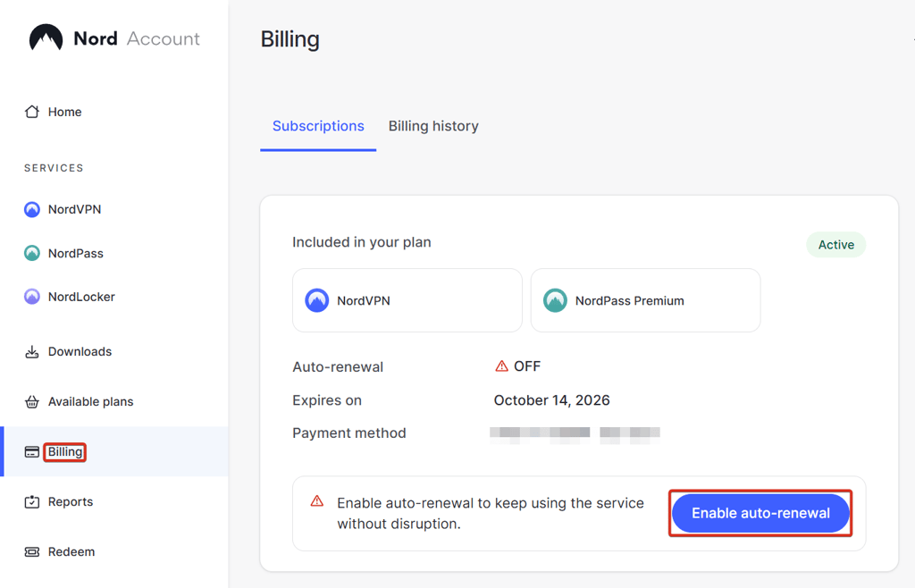The width and height of the screenshot is (915, 588).
Task: Click the 'Enable auto-renewal to keep using' message
Action: click(491, 513)
